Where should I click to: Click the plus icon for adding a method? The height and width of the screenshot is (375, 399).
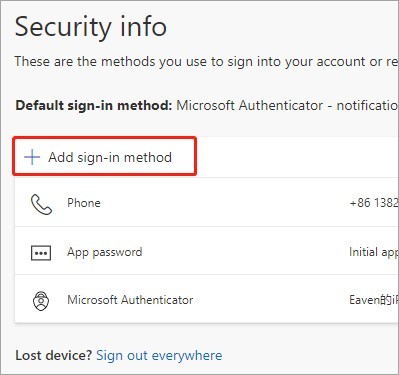pos(32,157)
